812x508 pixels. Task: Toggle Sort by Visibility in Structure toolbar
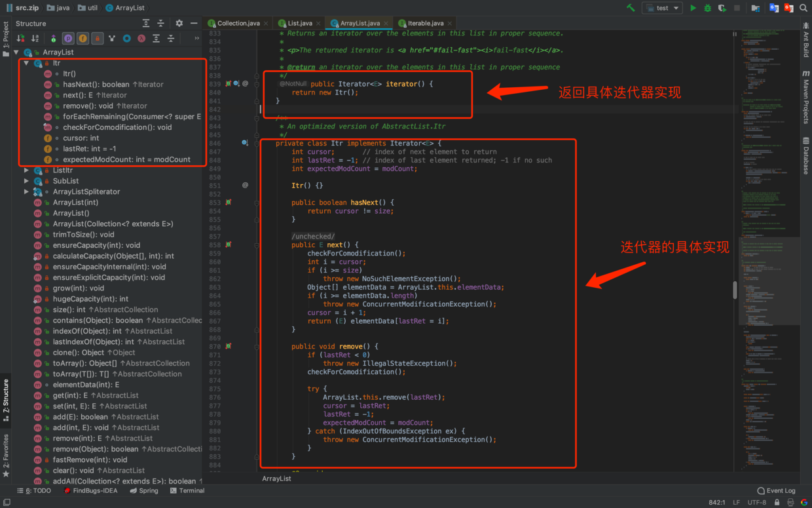[x=20, y=39]
